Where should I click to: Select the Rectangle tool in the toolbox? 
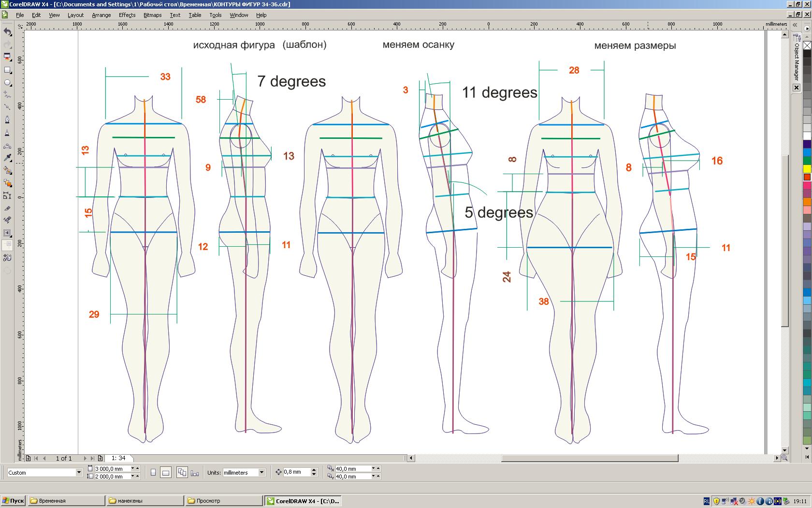point(7,70)
